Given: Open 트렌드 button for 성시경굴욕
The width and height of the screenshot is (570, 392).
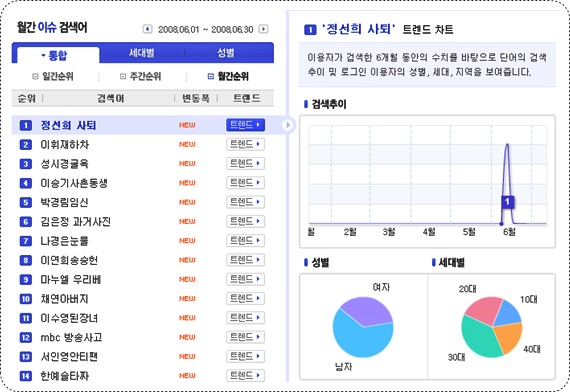Looking at the screenshot, I should 245,164.
